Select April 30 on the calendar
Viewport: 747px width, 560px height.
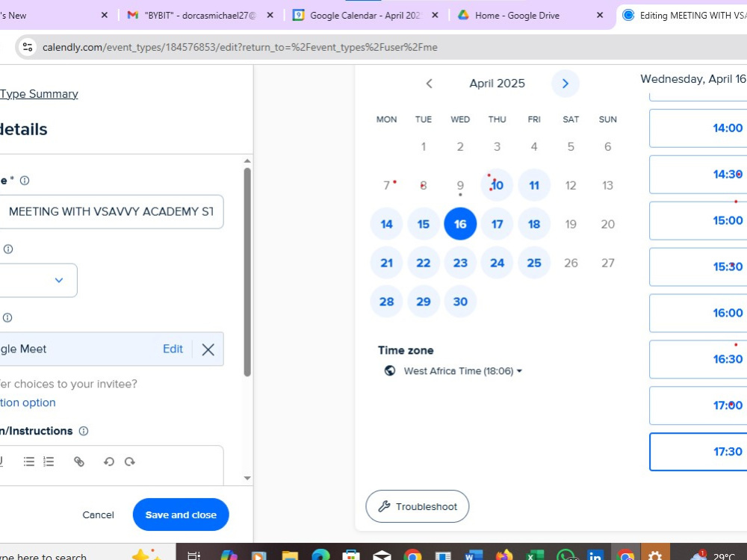pos(460,302)
